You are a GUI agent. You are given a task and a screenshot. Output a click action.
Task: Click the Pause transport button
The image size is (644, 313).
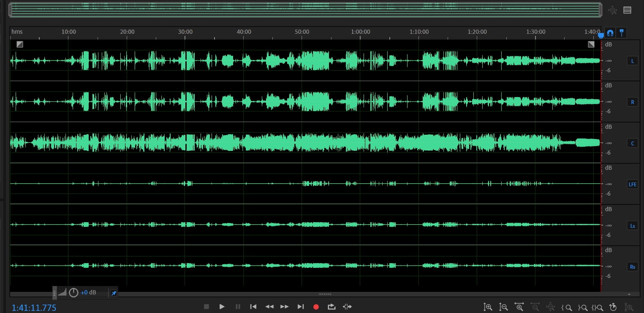pos(238,307)
